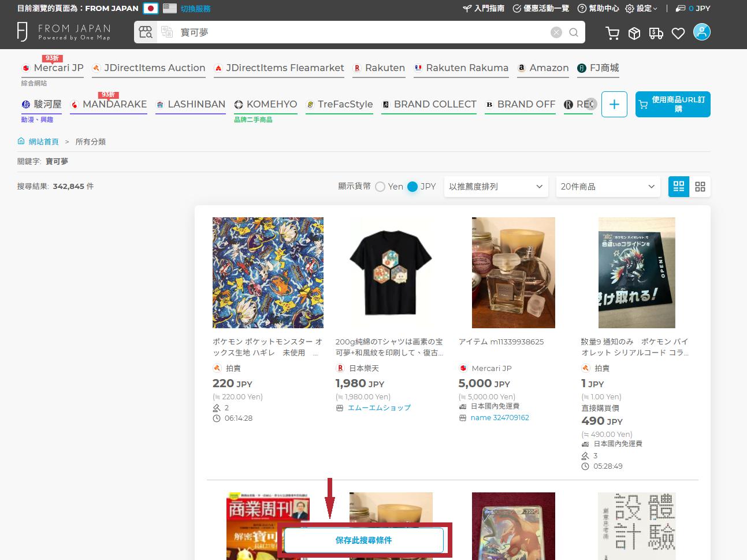Click the wishlist heart icon

(x=678, y=34)
